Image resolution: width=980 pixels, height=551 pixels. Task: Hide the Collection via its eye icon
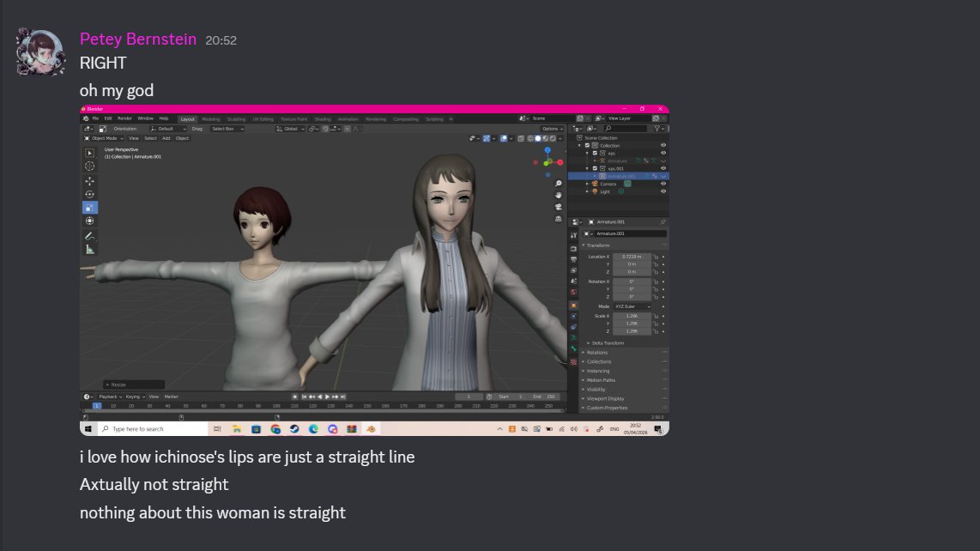pyautogui.click(x=663, y=145)
